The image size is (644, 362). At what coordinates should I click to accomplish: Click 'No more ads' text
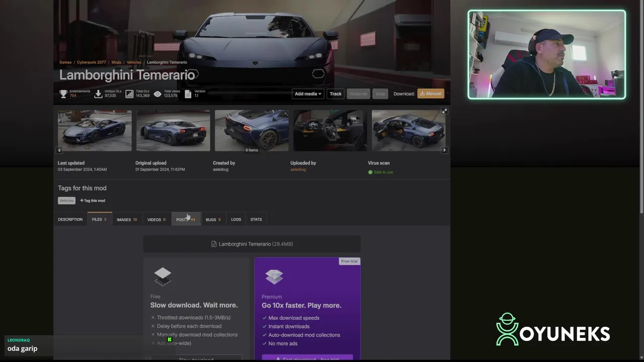283,343
